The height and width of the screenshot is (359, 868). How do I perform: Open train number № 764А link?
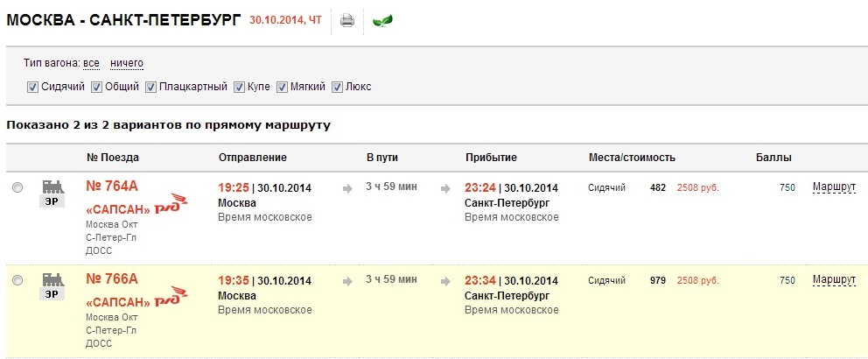point(112,186)
